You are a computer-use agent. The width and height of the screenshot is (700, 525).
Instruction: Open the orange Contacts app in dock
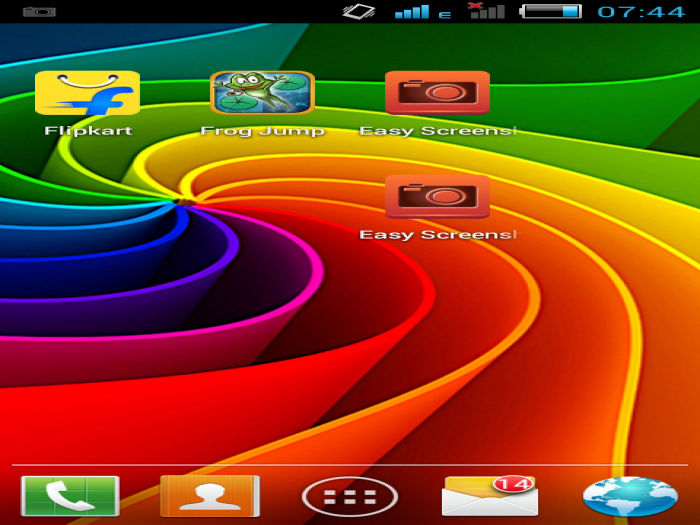[x=210, y=495]
